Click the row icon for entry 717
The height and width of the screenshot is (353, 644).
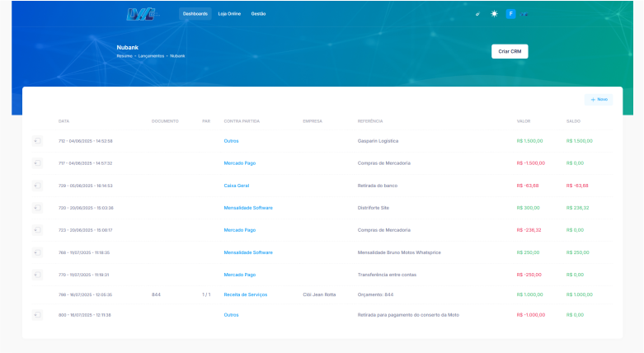(x=37, y=163)
